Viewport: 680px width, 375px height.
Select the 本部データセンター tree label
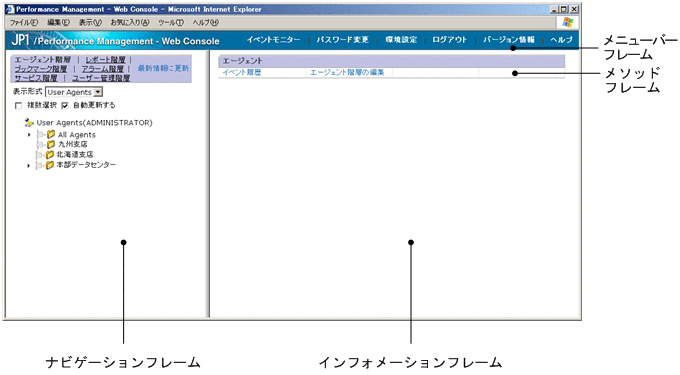[86, 165]
